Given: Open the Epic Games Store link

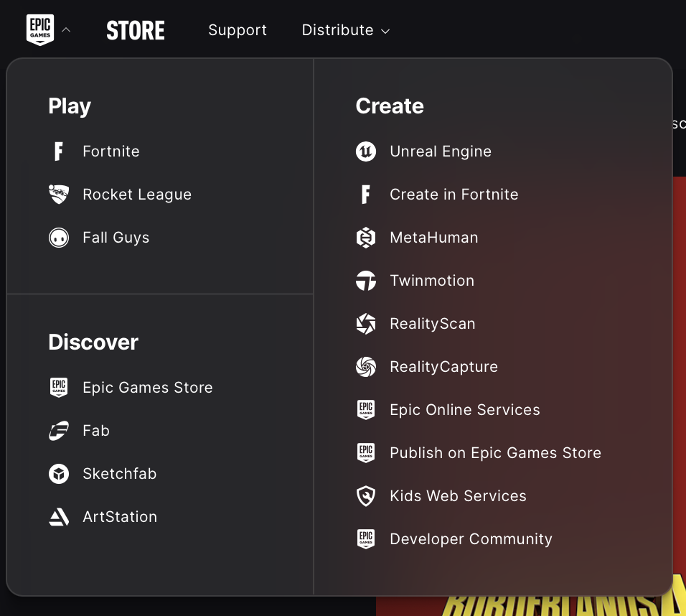Looking at the screenshot, I should (147, 388).
